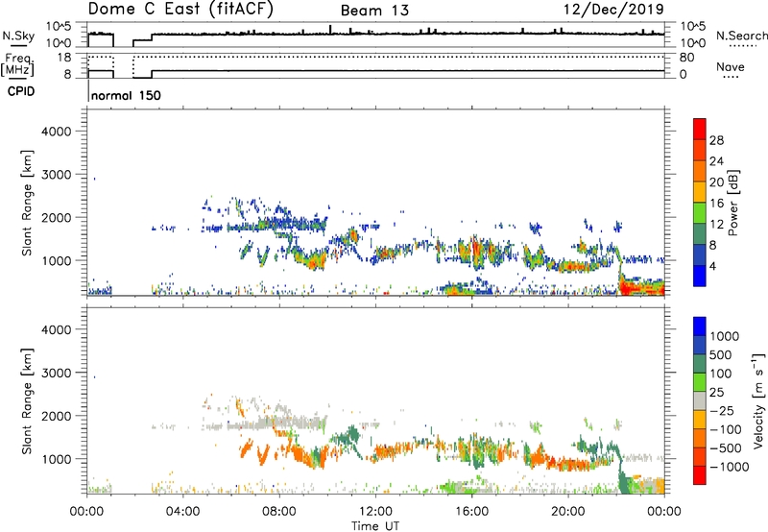The image size is (768, 532).
Task: Select the "3000" tick on the power panel
Action: click(56, 175)
